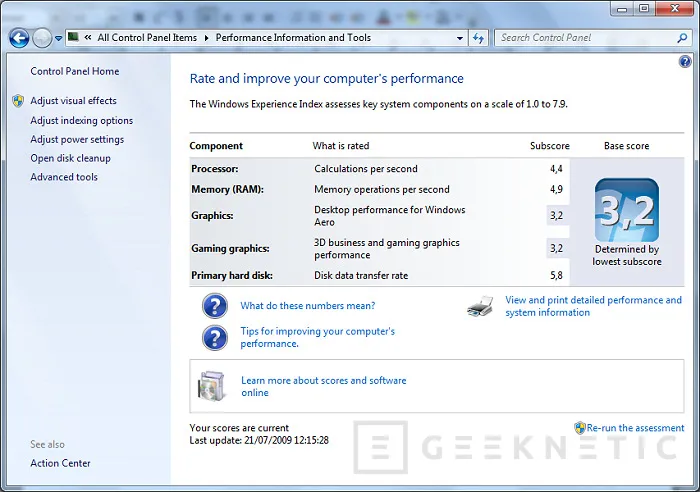Click shield icon beside Re-run the assessment
This screenshot has width=700, height=492.
[579, 428]
